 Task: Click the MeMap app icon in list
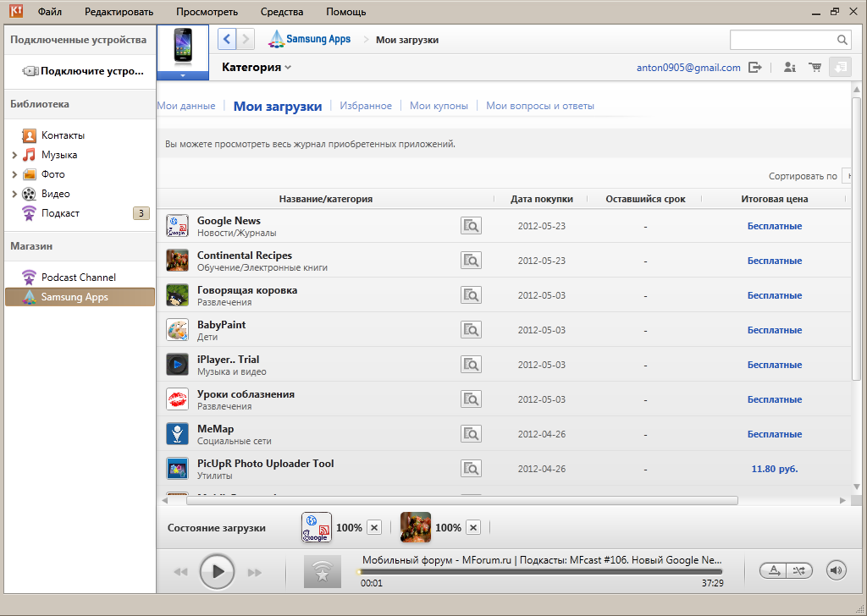[178, 434]
